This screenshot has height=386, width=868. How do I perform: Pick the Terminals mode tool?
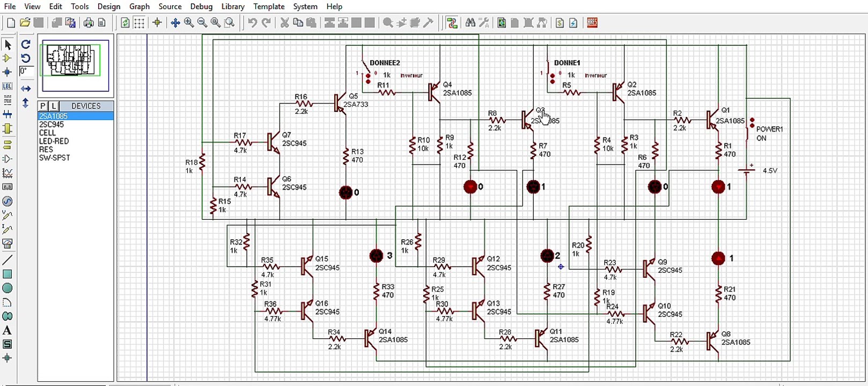click(8, 145)
